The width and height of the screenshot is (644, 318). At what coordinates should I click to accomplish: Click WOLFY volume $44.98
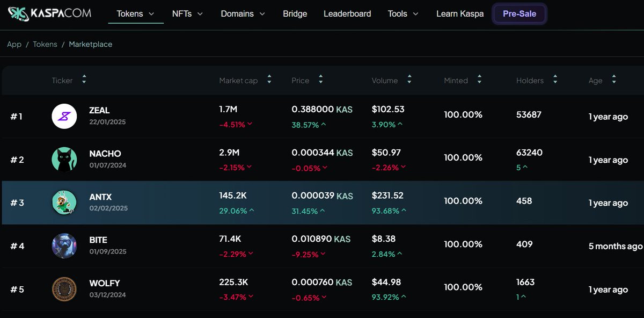386,282
